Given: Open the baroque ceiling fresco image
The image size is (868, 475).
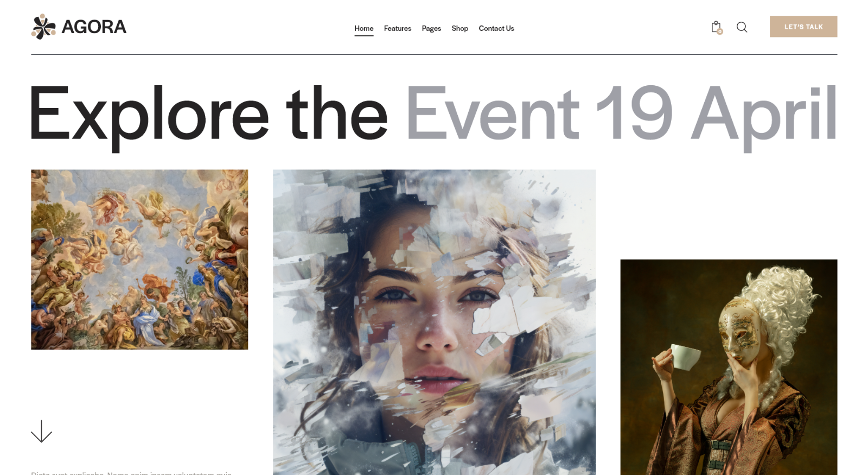Looking at the screenshot, I should tap(139, 259).
